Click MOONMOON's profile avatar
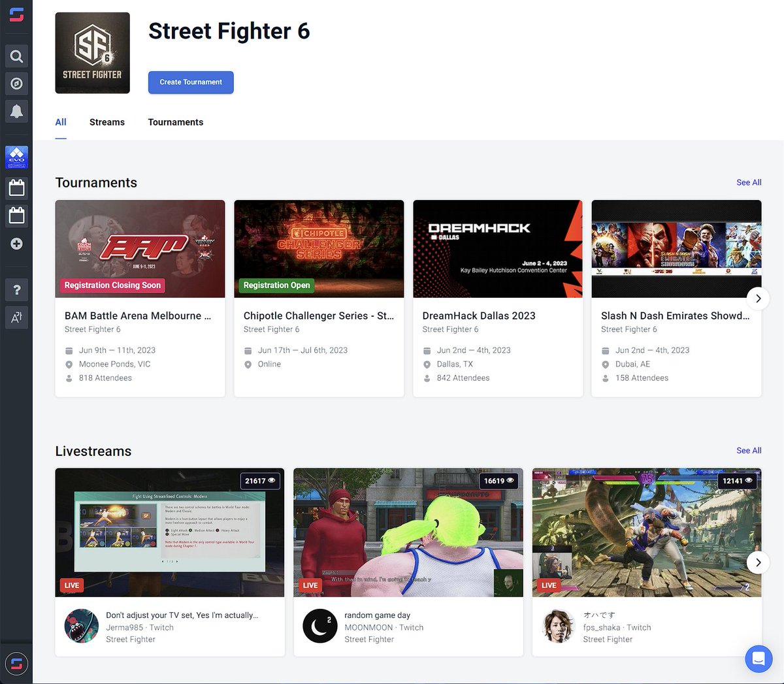The width and height of the screenshot is (784, 684). tap(319, 627)
